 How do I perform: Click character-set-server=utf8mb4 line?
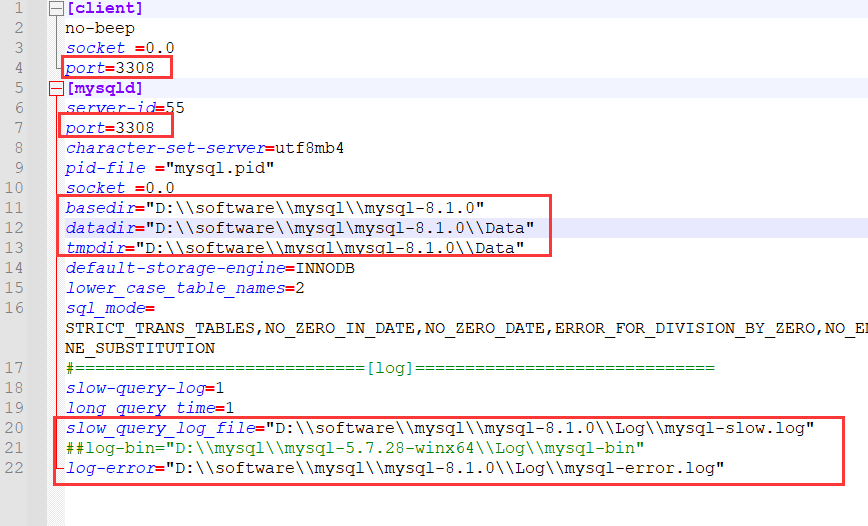tap(205, 148)
